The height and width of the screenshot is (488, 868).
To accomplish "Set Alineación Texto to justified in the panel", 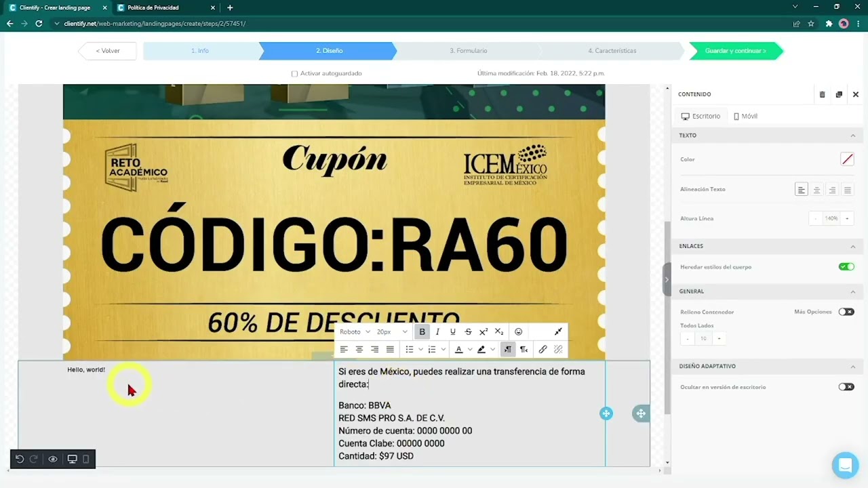I will (847, 190).
